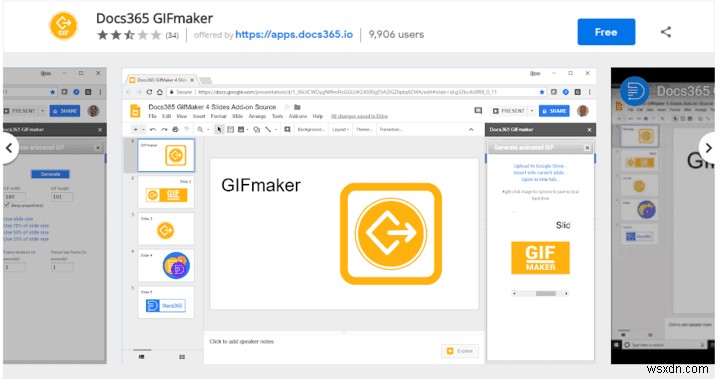The height and width of the screenshot is (379, 720).
Task: Click the insert image icon
Action: click(x=241, y=130)
